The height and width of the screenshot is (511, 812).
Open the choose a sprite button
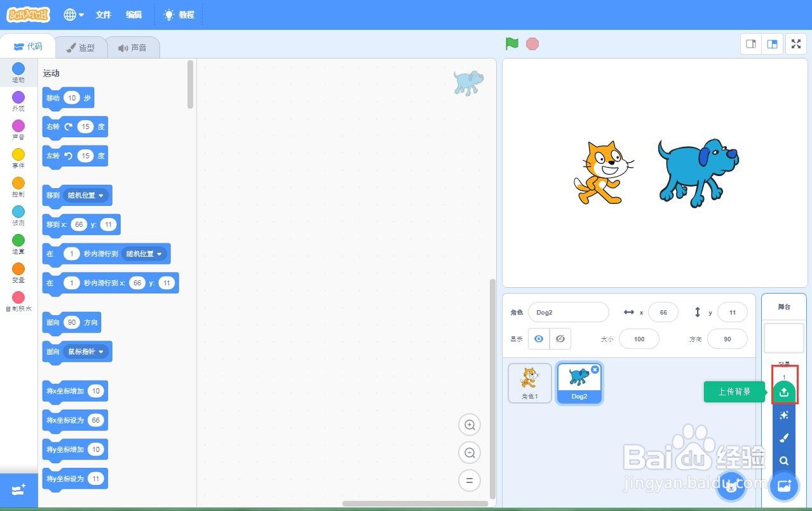tap(731, 487)
